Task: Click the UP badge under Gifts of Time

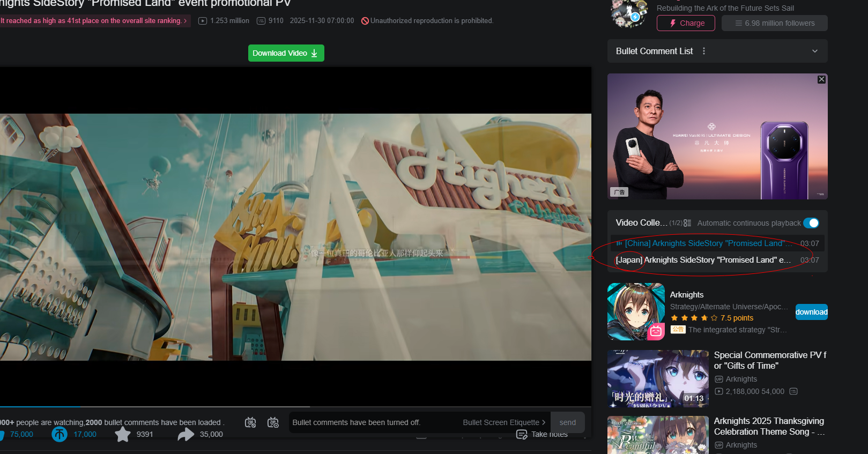Action: point(719,379)
